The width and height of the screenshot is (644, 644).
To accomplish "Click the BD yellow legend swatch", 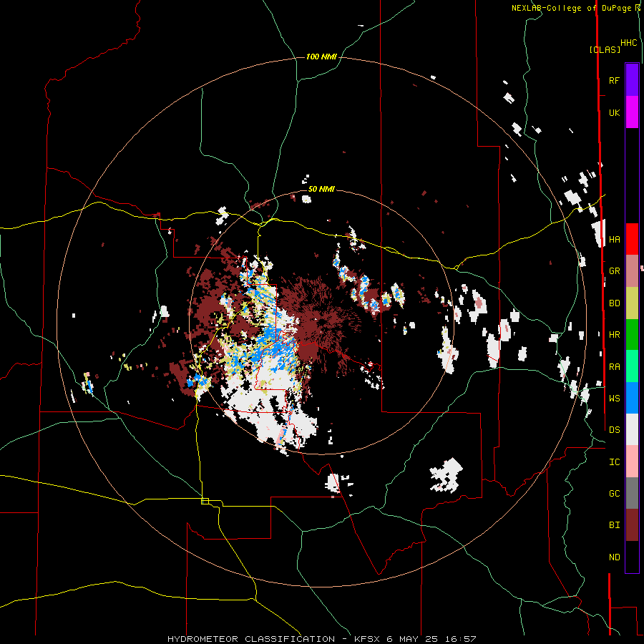I will 632,303.
